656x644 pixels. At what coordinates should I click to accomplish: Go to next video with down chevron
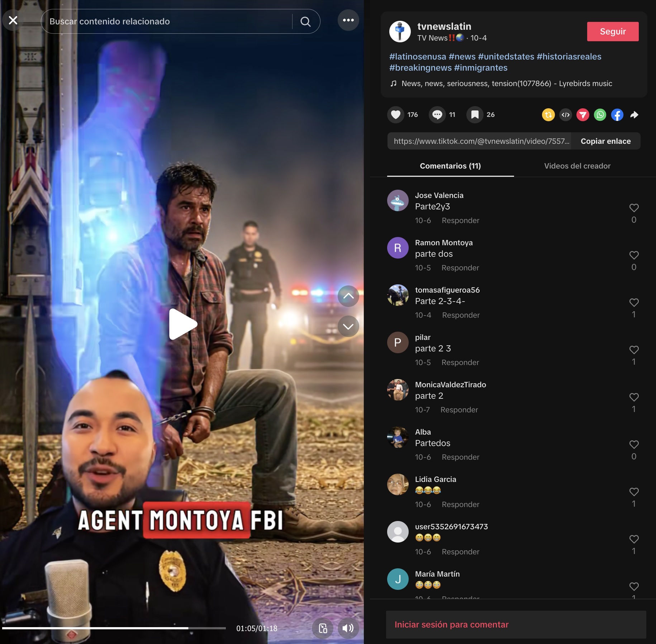tap(348, 326)
